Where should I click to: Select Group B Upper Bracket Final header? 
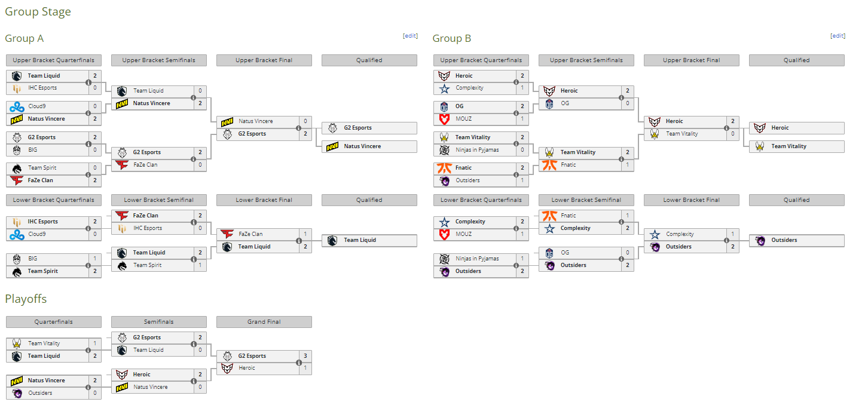coord(692,60)
